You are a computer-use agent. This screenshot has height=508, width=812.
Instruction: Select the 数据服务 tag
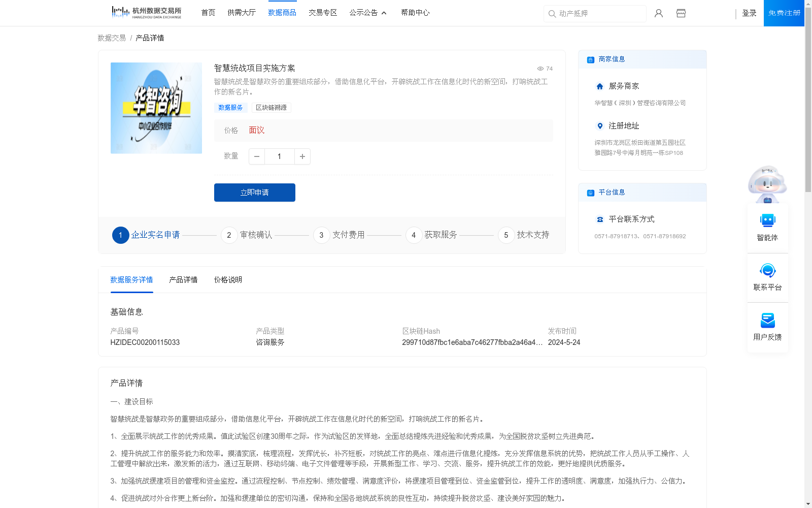230,108
